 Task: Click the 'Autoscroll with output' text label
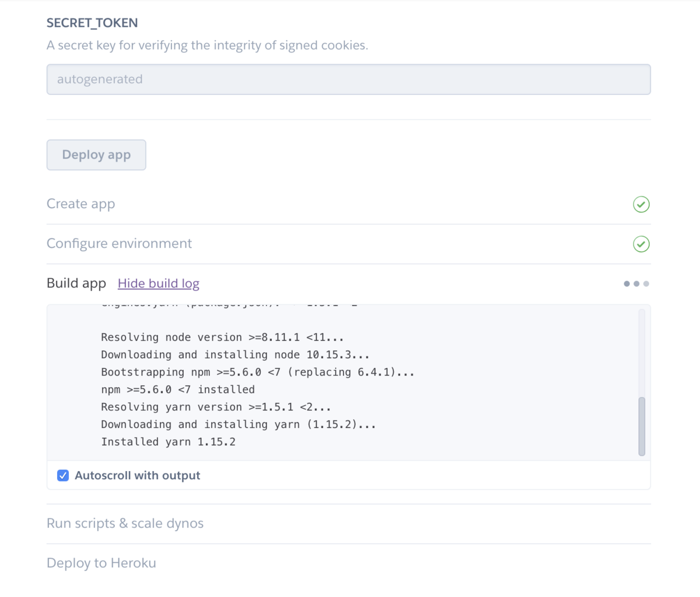pos(137,476)
